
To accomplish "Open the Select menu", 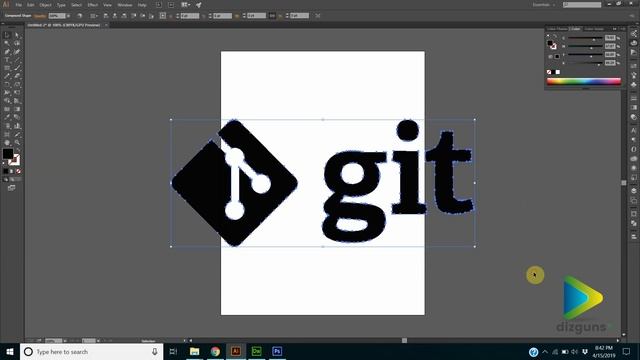I will [x=76, y=5].
